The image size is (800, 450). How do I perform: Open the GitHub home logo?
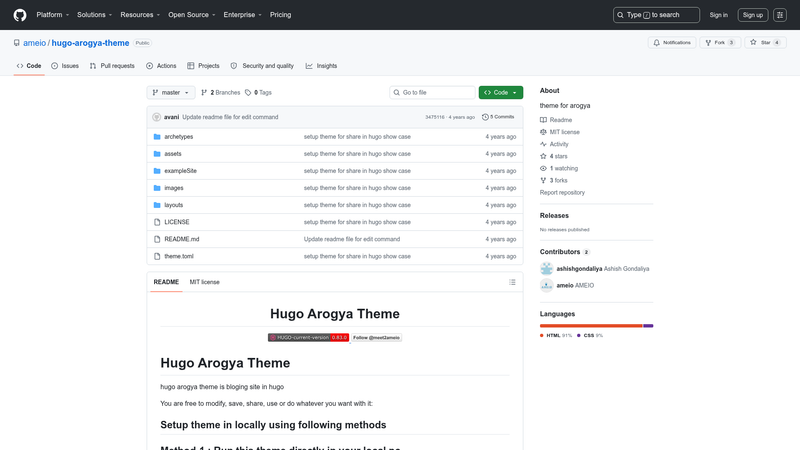click(x=20, y=15)
